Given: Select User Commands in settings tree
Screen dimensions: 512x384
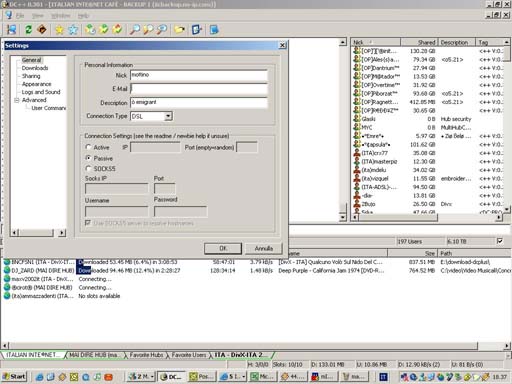Looking at the screenshot, I should tap(49, 108).
